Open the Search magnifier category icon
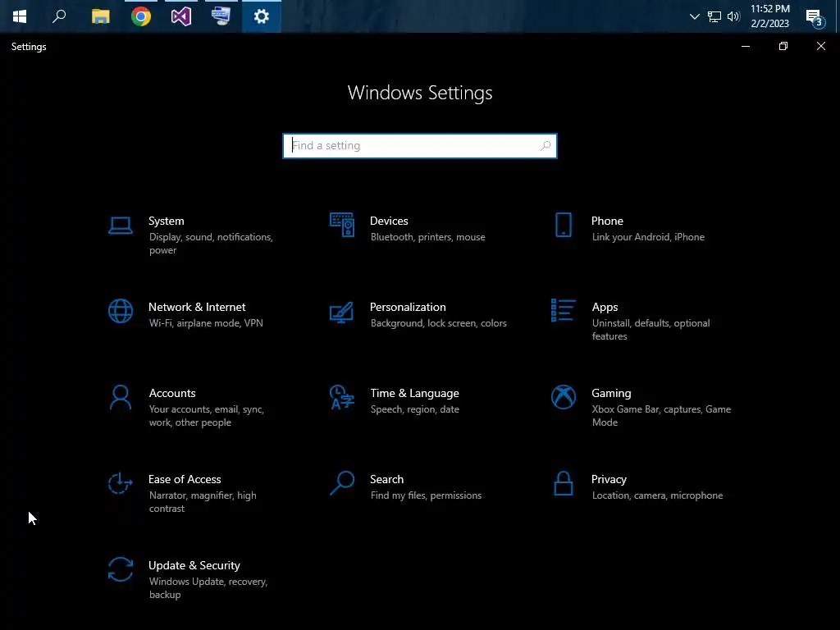 coord(342,483)
